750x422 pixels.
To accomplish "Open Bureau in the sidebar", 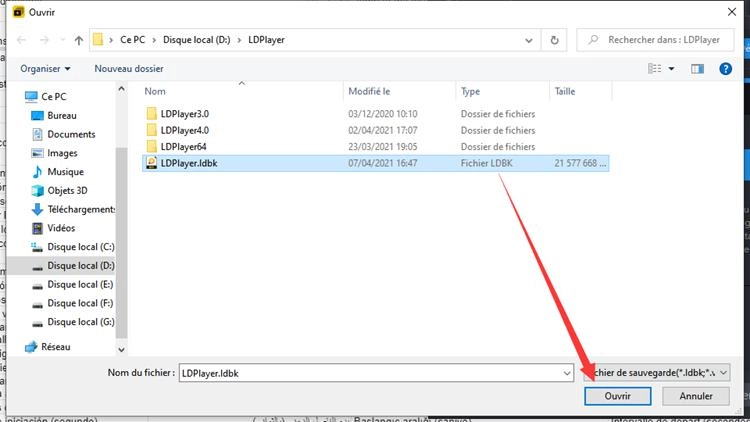I will pyautogui.click(x=62, y=115).
